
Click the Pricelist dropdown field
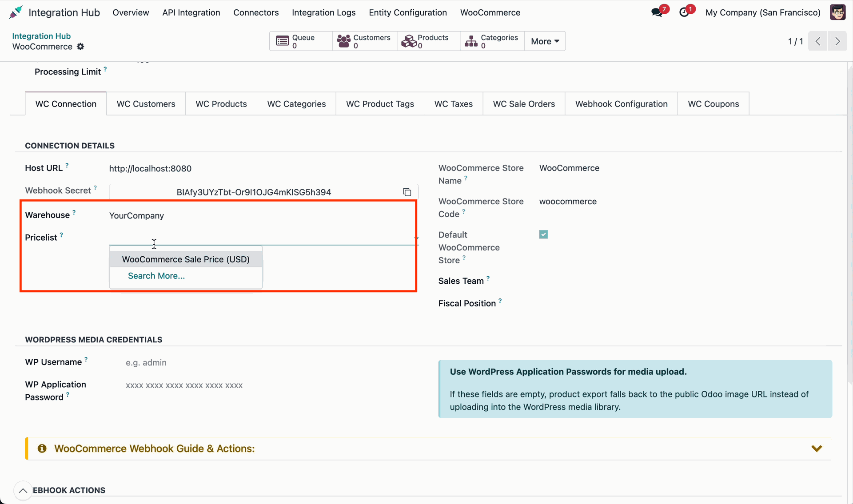[263, 238]
